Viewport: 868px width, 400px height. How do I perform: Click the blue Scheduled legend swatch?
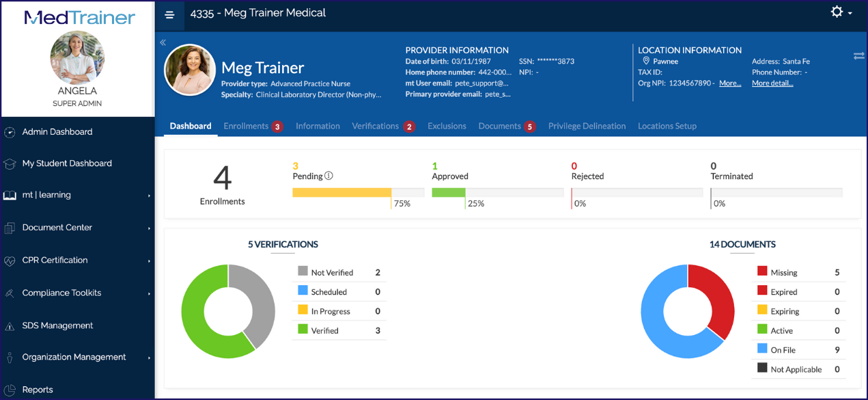point(303,291)
